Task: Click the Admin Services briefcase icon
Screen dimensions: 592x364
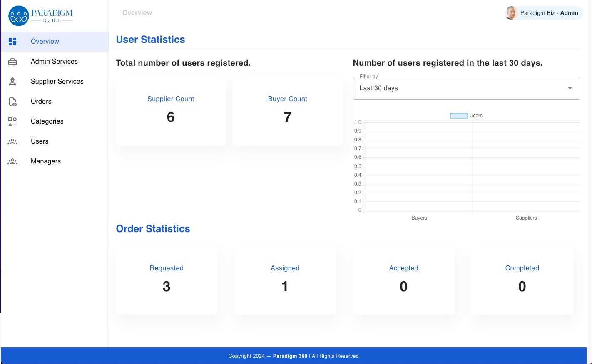Action: pos(12,62)
